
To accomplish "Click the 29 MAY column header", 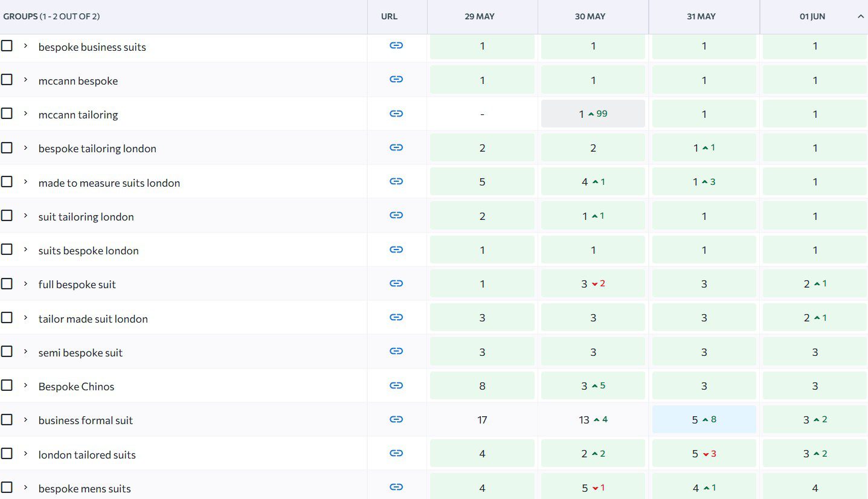I will coord(480,17).
